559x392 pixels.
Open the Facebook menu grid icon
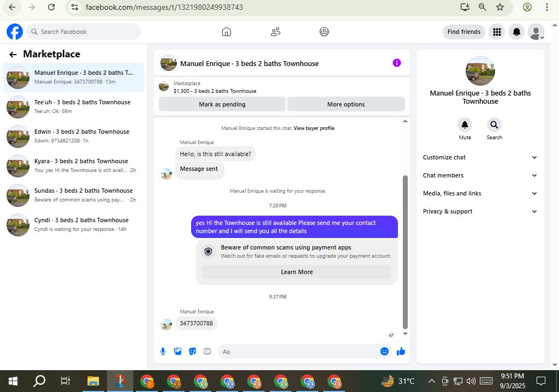(x=497, y=32)
